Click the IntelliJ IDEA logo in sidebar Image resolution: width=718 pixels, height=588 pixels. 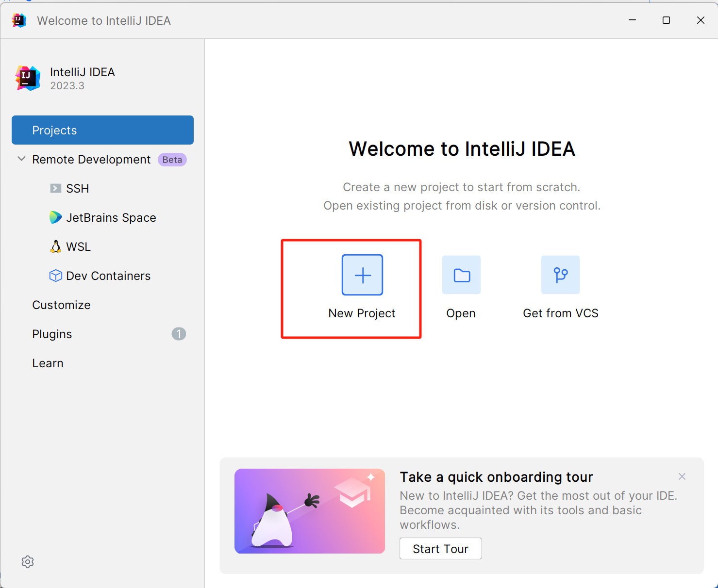[28, 78]
